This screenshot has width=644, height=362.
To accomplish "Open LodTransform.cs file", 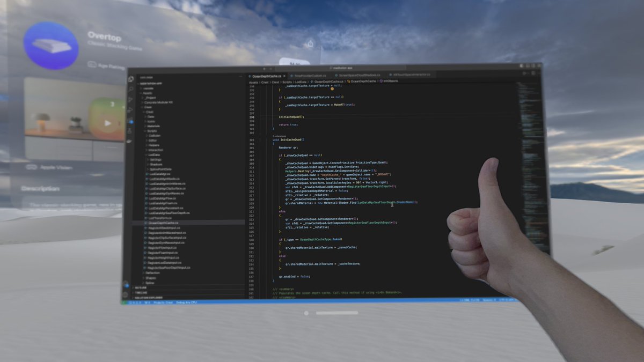I will [x=159, y=218].
